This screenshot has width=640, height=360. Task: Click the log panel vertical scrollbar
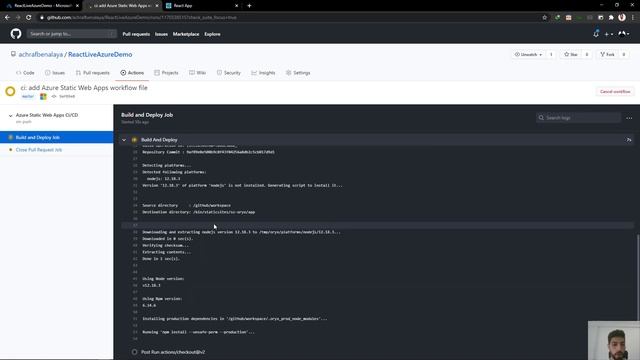[638, 278]
